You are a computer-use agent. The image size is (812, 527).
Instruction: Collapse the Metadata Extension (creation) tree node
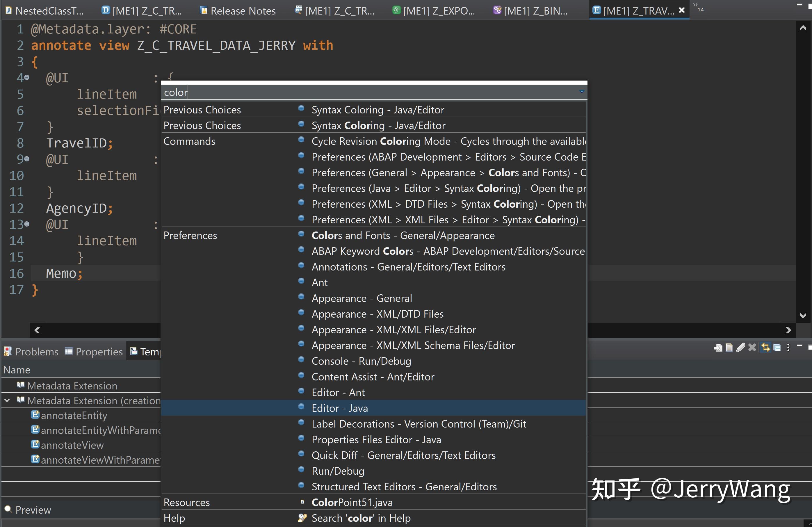click(x=7, y=401)
